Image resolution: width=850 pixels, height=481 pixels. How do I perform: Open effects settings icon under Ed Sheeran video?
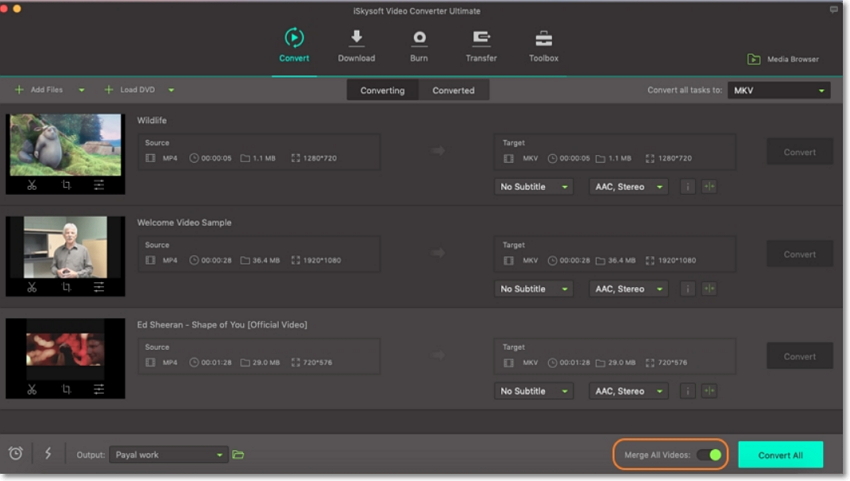(x=99, y=390)
